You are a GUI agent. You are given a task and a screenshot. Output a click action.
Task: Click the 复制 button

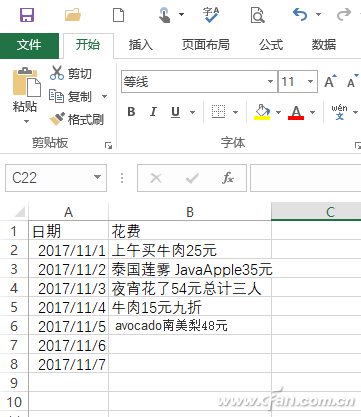(70, 97)
